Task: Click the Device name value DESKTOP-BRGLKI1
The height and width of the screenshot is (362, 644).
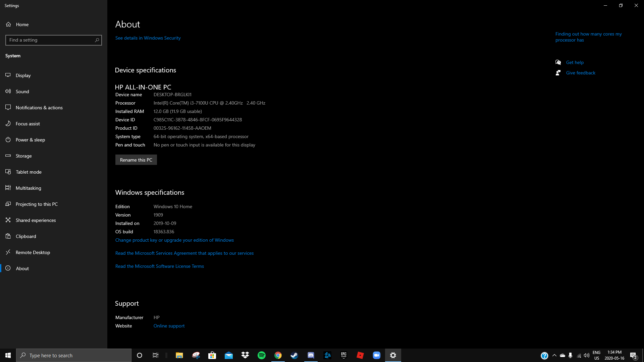Action: pyautogui.click(x=172, y=95)
